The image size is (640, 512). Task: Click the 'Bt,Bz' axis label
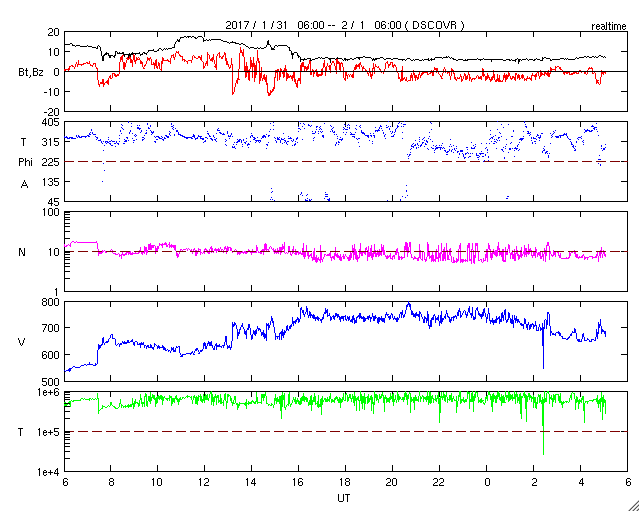(x=31, y=74)
